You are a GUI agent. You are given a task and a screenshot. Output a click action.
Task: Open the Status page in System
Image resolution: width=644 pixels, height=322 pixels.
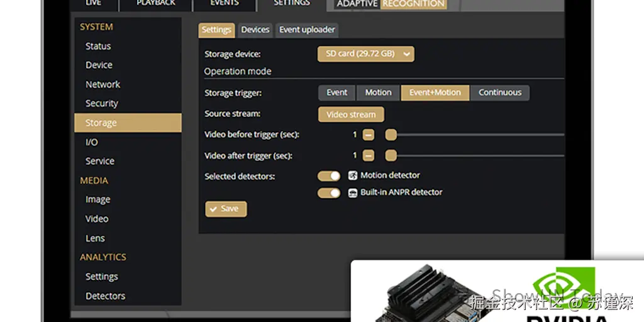98,46
